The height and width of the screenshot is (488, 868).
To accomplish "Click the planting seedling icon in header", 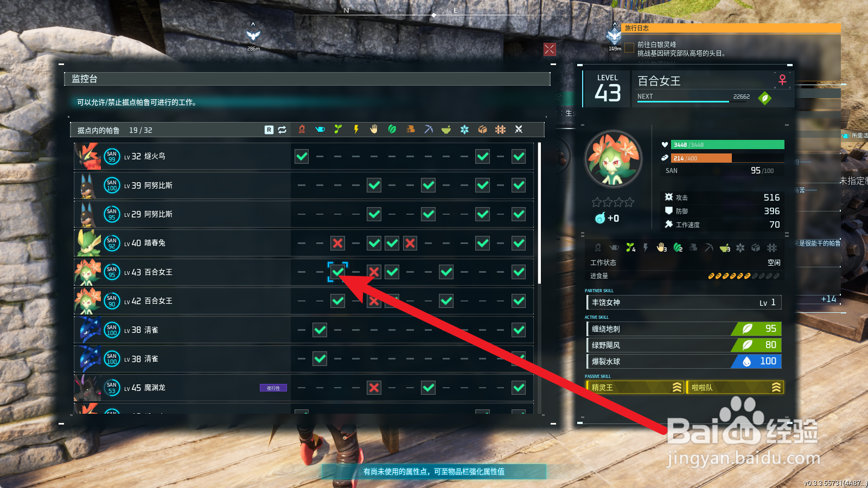I will (x=338, y=129).
